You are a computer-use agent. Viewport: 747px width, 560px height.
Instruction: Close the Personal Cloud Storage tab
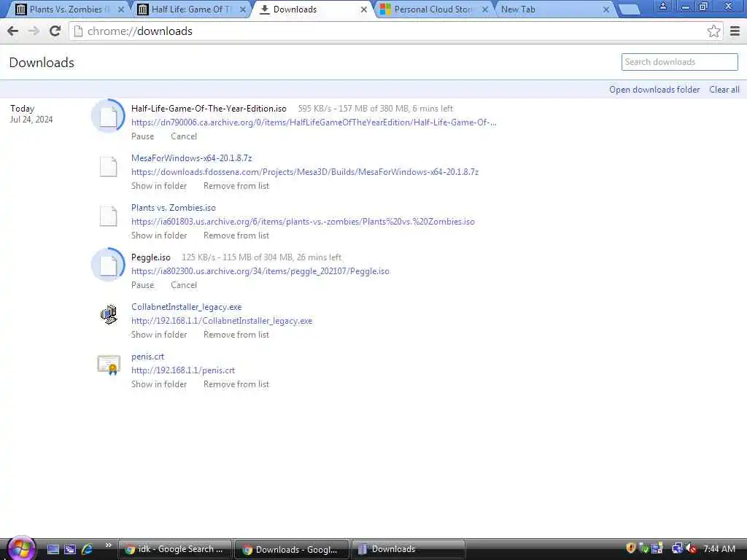[x=485, y=9]
